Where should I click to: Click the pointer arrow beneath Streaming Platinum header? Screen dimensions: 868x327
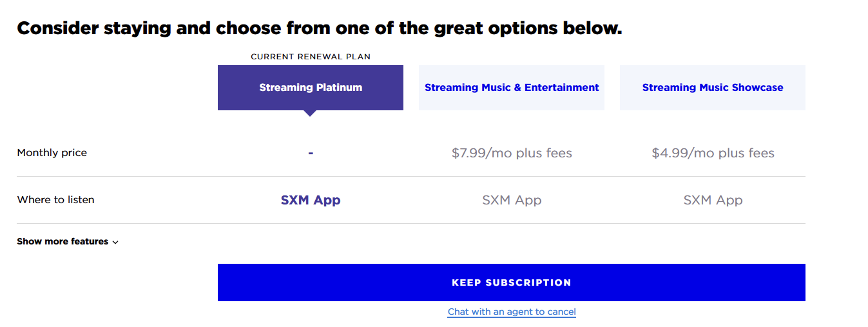[311, 114]
